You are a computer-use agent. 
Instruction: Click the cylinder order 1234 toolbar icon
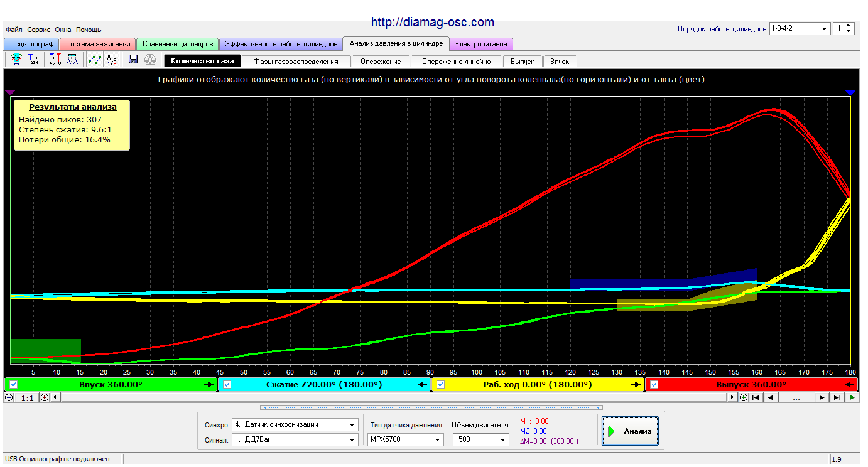(33, 60)
